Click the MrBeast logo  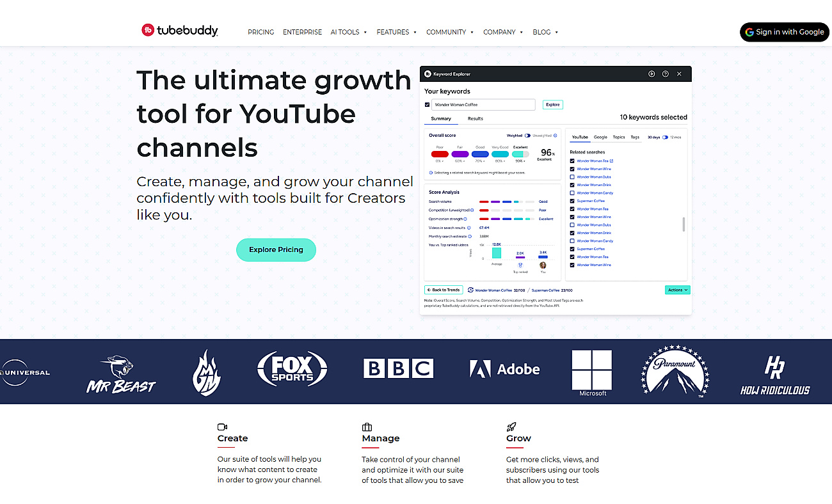[x=121, y=374]
